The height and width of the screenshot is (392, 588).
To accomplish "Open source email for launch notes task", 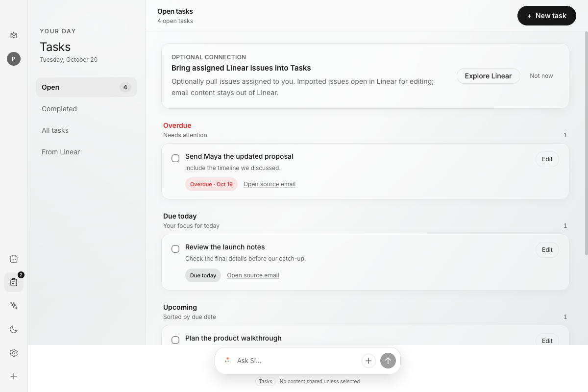I will pos(253,275).
